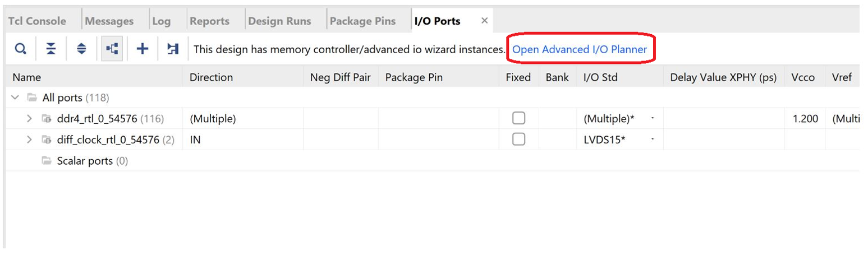This screenshot has height=274, width=868.
Task: Open the LVDS15 I/O Std dropdown
Action: pos(652,140)
